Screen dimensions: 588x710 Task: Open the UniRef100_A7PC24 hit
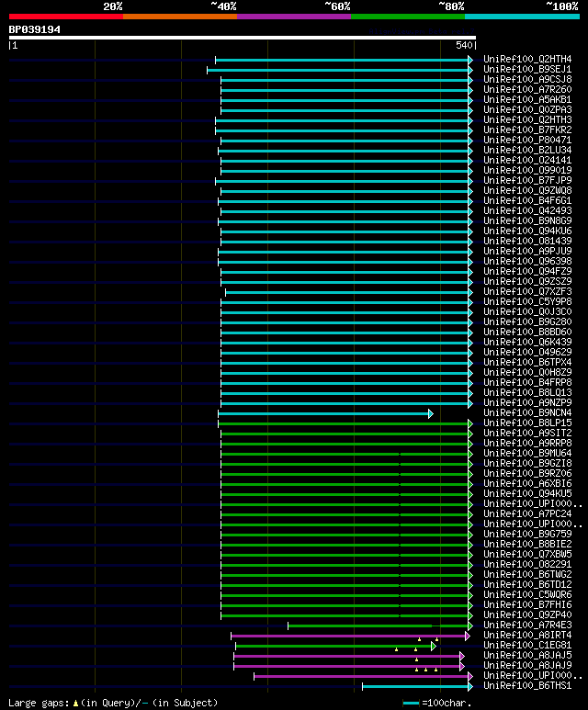tap(527, 514)
